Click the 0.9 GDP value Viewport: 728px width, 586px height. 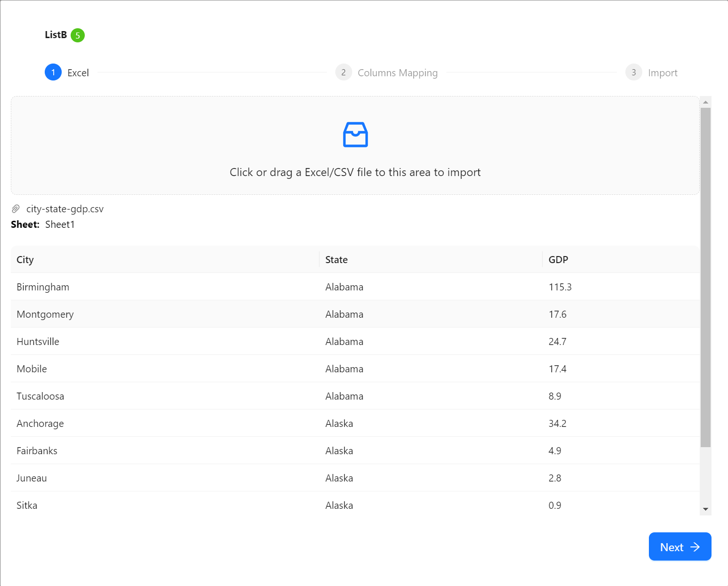[555, 506]
